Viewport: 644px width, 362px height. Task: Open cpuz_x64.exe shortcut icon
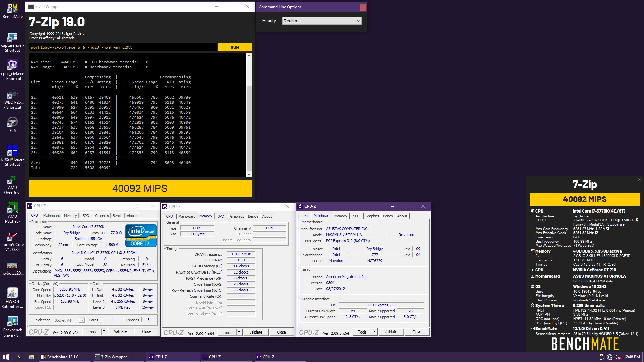[x=13, y=70]
